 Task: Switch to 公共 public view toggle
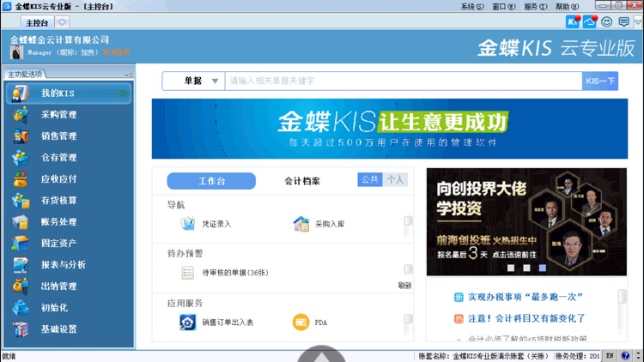(370, 179)
